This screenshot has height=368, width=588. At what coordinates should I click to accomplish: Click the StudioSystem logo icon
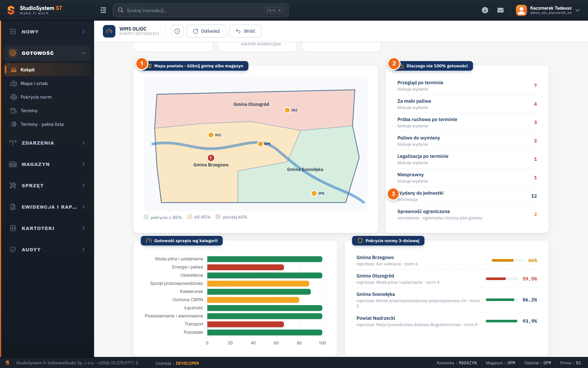pyautogui.click(x=11, y=10)
